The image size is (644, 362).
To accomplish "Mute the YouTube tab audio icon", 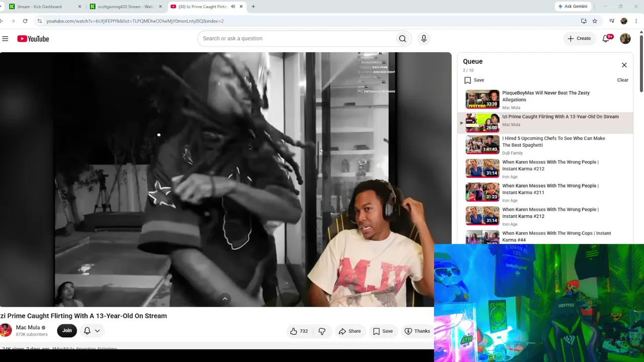I will (x=232, y=7).
